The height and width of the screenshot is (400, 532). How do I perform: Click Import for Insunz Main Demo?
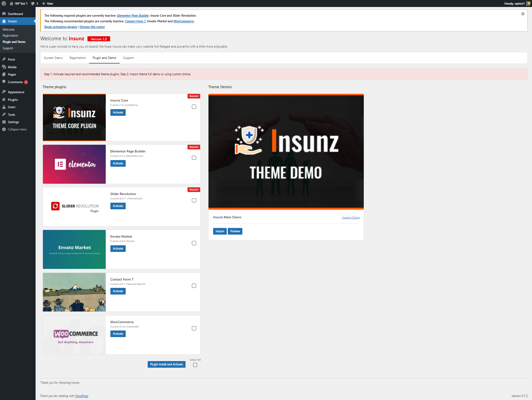click(220, 231)
